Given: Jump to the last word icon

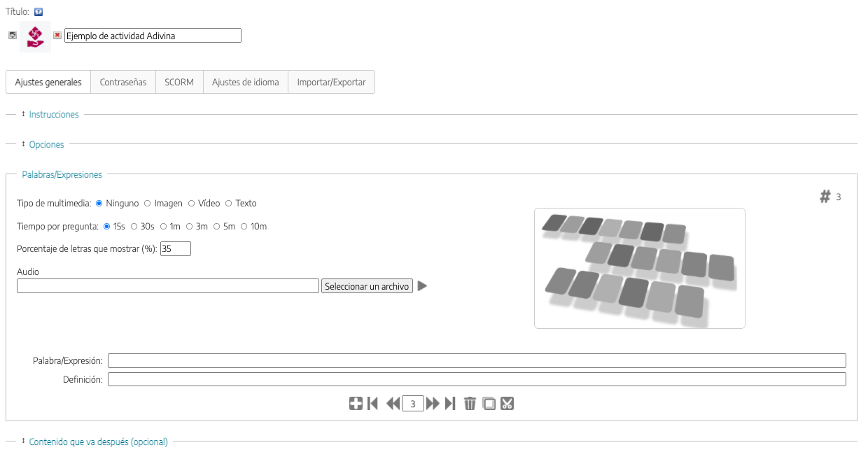Looking at the screenshot, I should pos(450,404).
